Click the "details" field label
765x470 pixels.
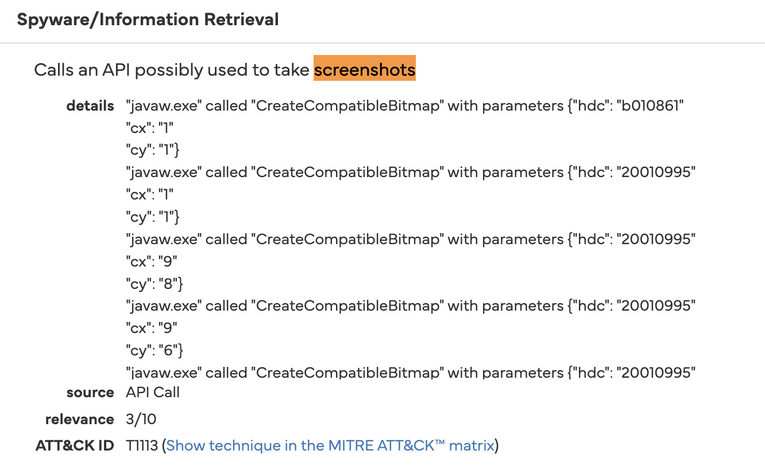click(90, 105)
